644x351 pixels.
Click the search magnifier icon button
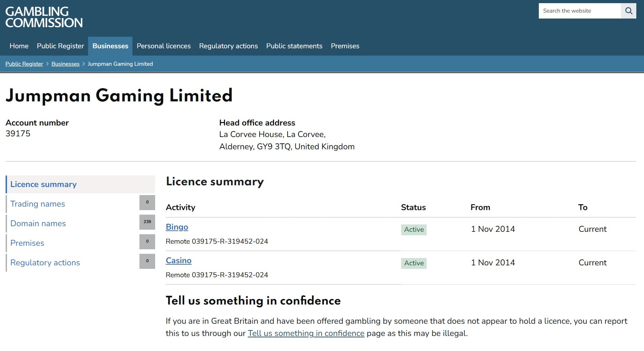[628, 11]
